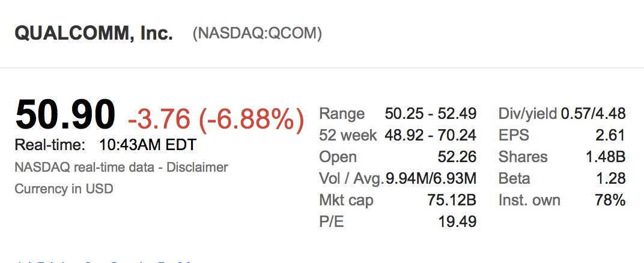This screenshot has height=263, width=644.
Task: Click the P/E value 19.49
Action: click(x=457, y=222)
